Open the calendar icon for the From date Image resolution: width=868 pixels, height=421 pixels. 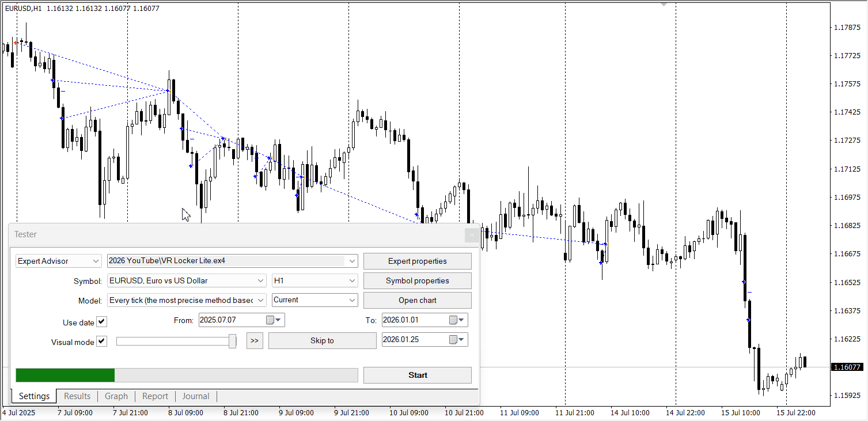(x=270, y=320)
